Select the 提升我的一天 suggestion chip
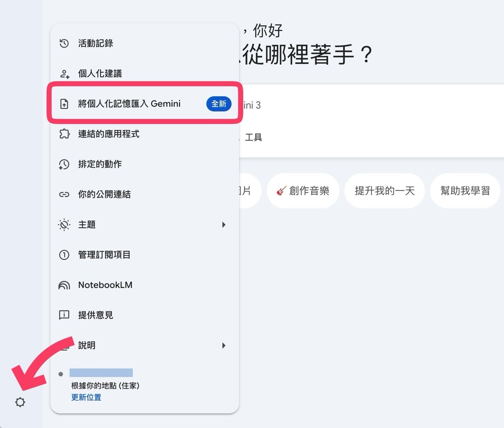 tap(385, 190)
